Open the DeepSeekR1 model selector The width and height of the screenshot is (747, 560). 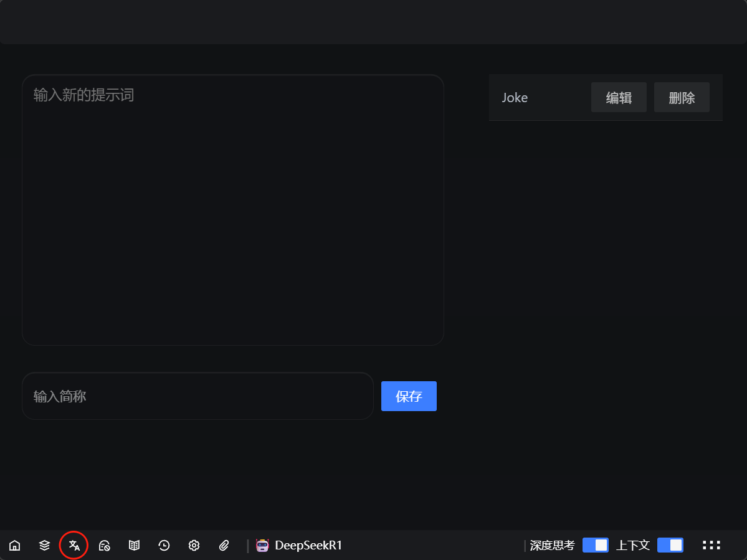[308, 546]
